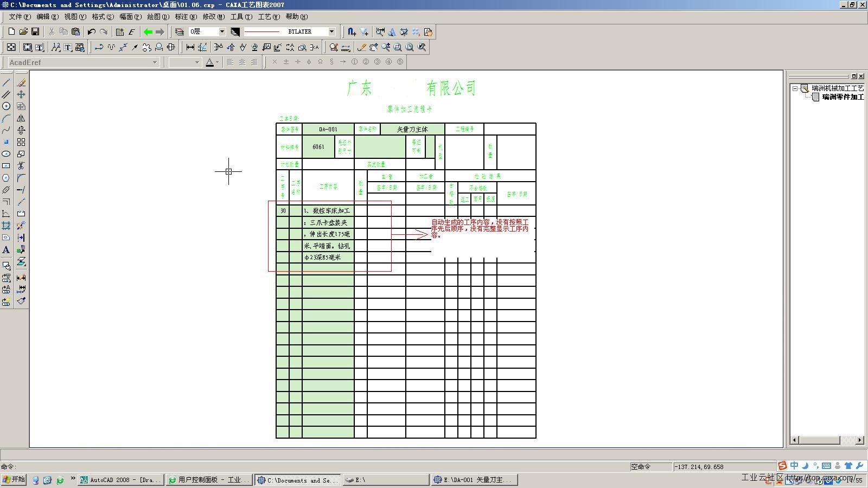
Task: Open the 0层 layer dropdown
Action: click(x=221, y=32)
